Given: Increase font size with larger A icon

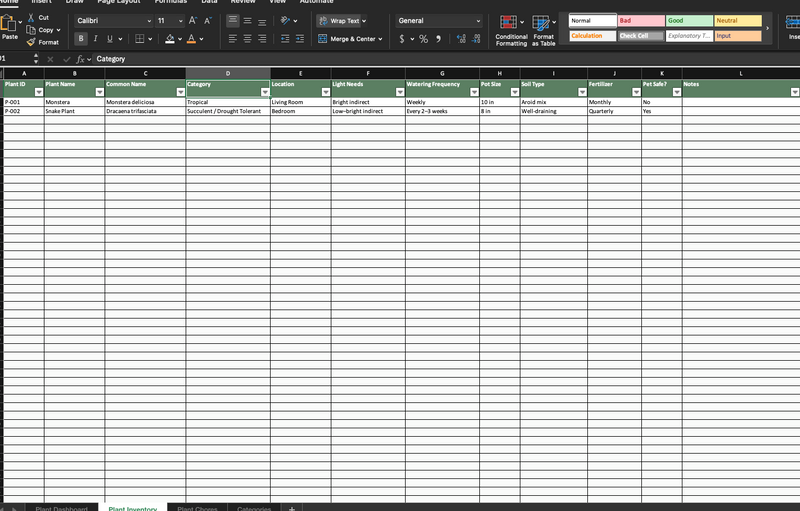Looking at the screenshot, I should [x=192, y=21].
